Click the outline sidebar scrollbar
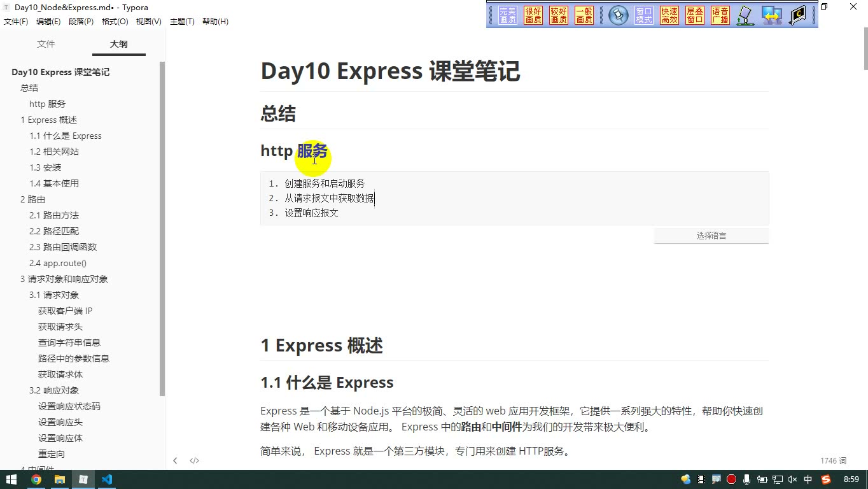This screenshot has height=489, width=868. [162, 229]
